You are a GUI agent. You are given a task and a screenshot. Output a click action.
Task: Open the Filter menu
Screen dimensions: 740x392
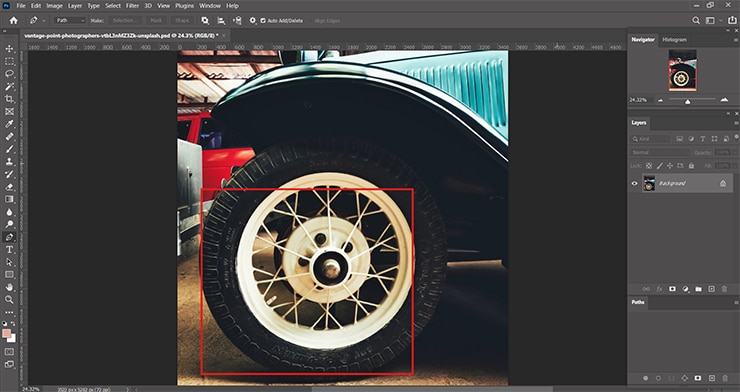coord(132,6)
